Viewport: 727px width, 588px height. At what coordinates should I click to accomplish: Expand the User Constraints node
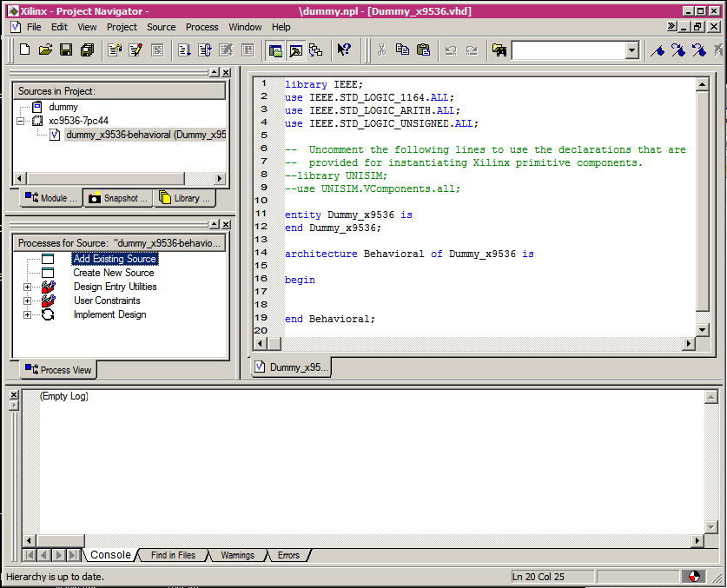click(x=27, y=301)
